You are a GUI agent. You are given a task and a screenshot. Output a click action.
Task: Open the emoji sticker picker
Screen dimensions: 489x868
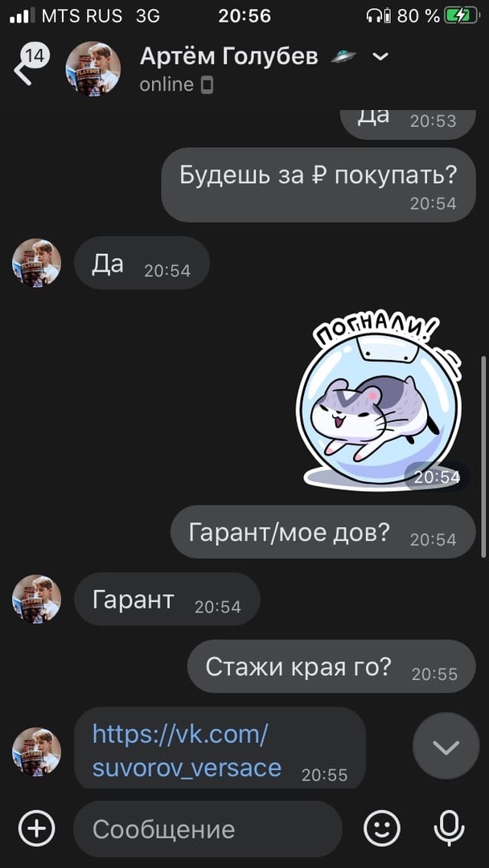pos(381,829)
